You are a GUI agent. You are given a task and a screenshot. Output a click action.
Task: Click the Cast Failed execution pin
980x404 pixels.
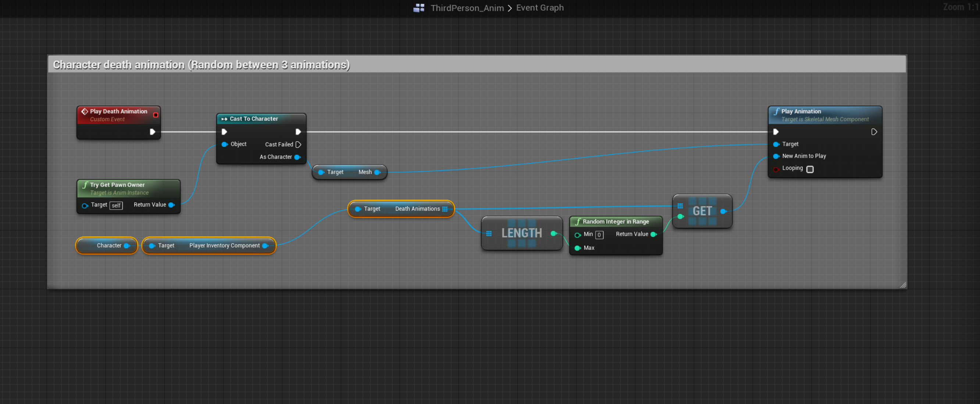(x=298, y=144)
